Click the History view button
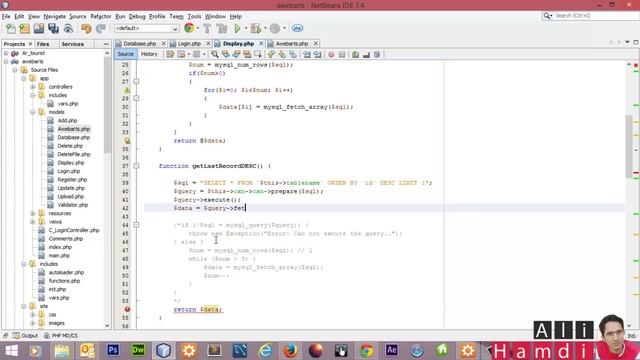The width and height of the screenshot is (640, 360). pyautogui.click(x=149, y=54)
